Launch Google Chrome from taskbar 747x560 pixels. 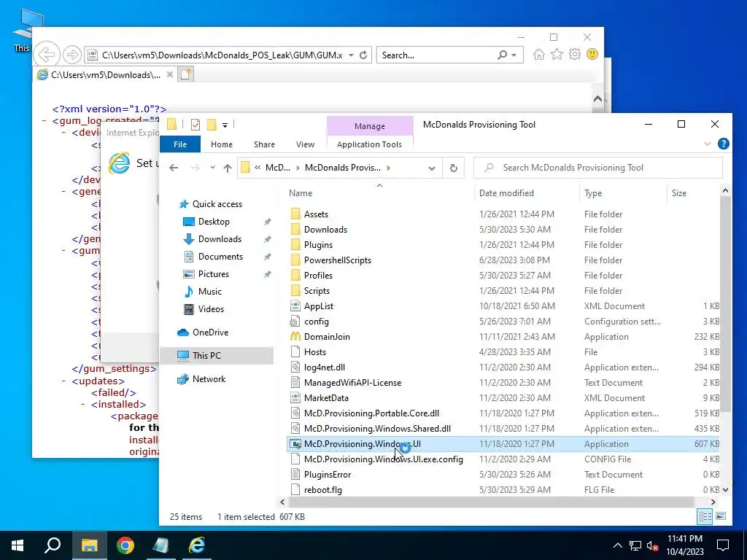coord(125,545)
